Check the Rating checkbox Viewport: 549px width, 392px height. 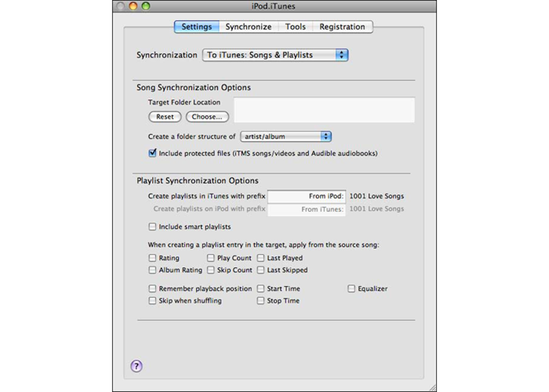pos(152,258)
